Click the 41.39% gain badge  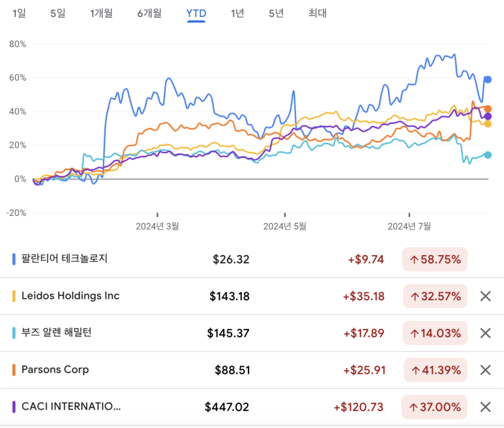coord(436,370)
